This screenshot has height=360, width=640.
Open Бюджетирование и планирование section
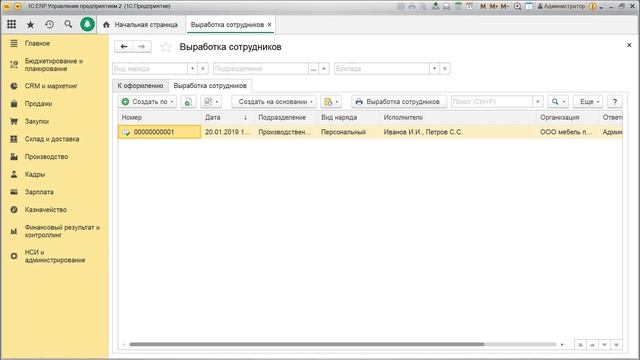pyautogui.click(x=54, y=64)
